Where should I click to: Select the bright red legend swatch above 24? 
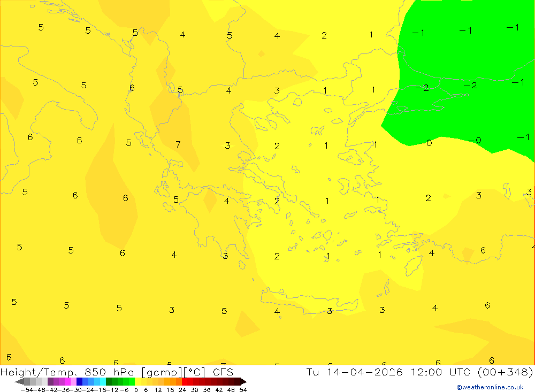tap(185, 381)
